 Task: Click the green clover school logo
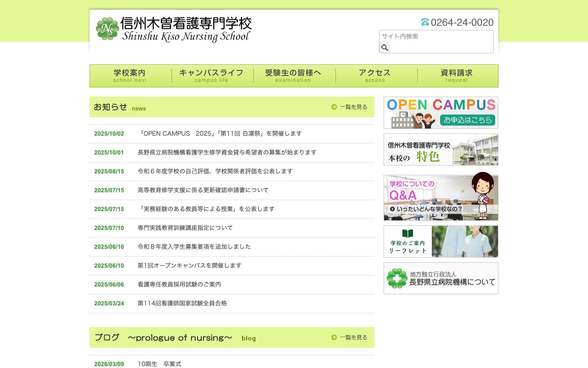coord(107,29)
